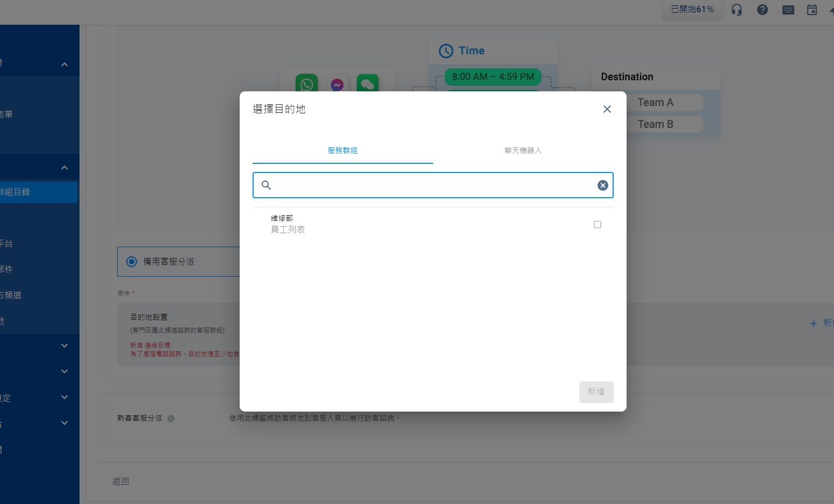Click the headset support icon
The height and width of the screenshot is (504, 834).
tap(737, 10)
